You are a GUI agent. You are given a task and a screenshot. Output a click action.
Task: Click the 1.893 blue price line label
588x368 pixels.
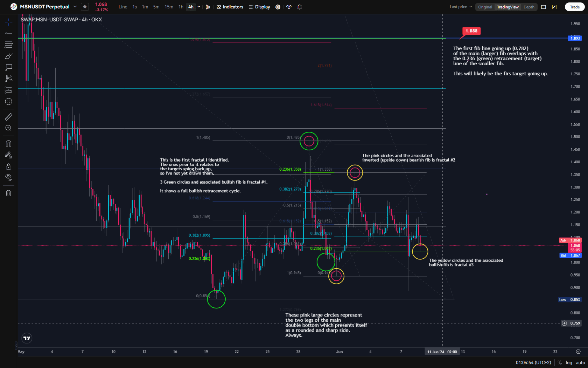(575, 38)
